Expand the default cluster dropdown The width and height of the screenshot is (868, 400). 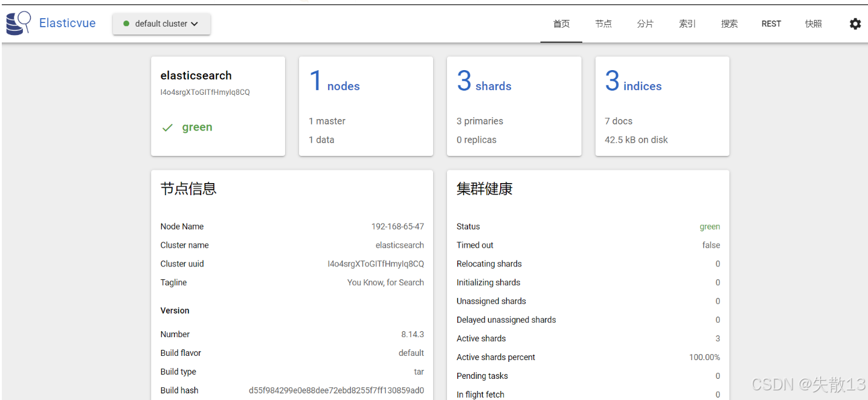pos(161,24)
